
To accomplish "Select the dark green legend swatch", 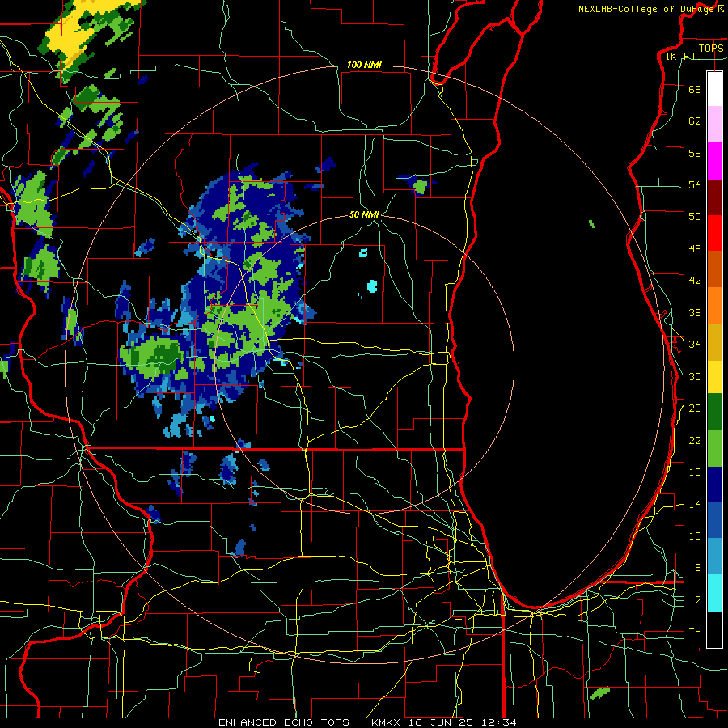I will (714, 412).
